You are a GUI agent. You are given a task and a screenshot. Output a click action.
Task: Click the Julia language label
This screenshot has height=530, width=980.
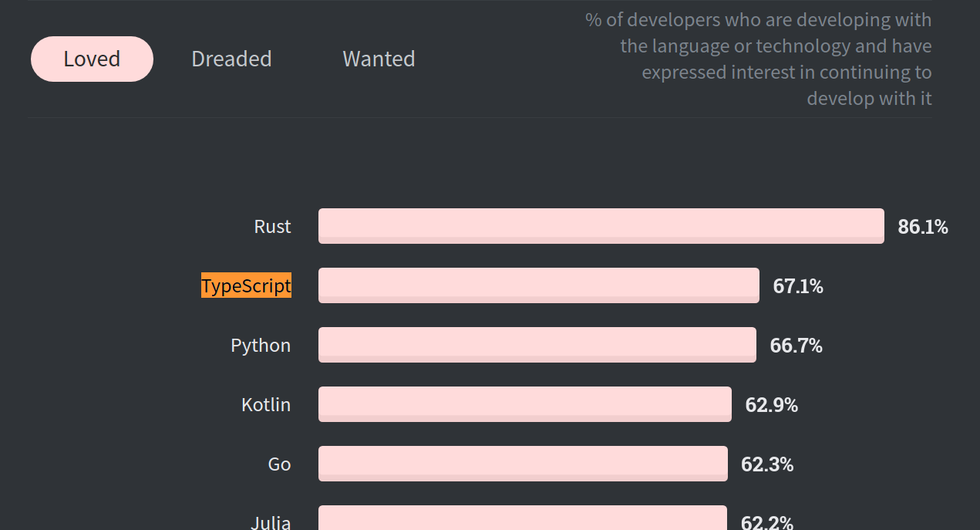271,522
